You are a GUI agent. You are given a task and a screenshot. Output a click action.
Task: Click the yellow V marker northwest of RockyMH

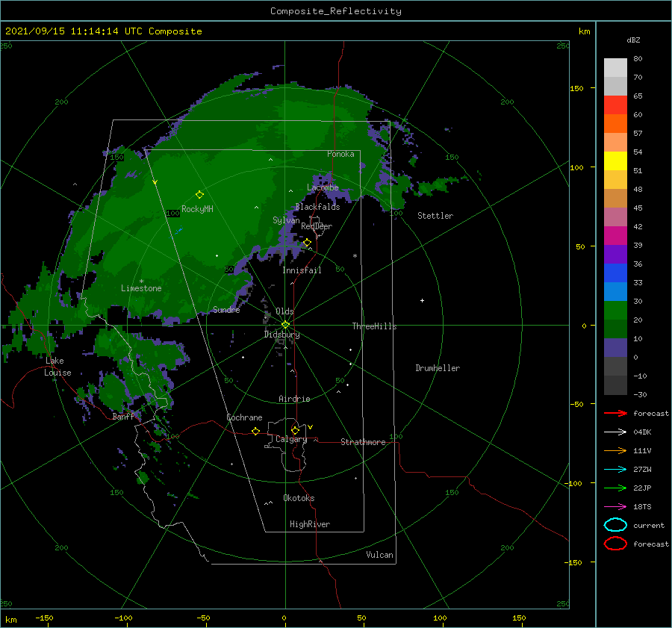[x=155, y=182]
